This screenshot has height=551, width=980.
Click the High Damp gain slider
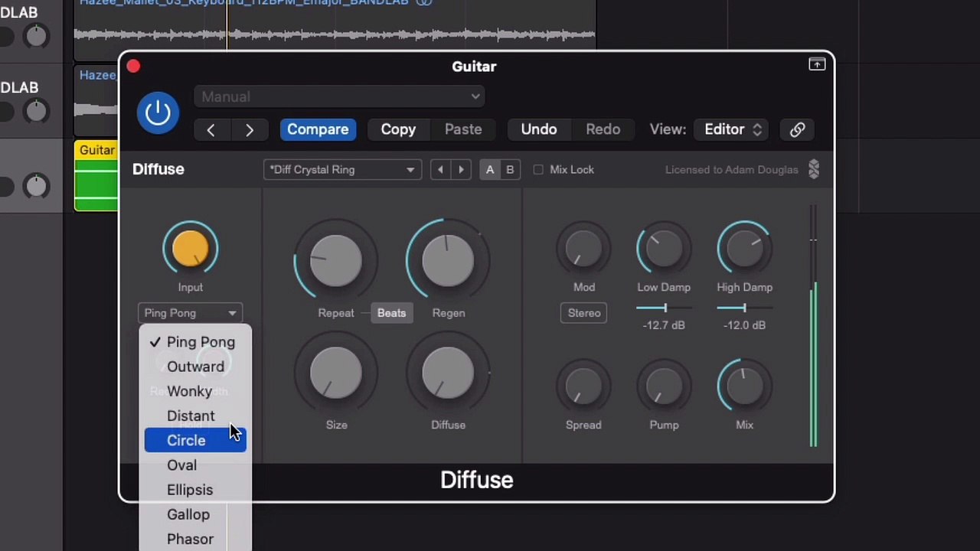coord(744,308)
